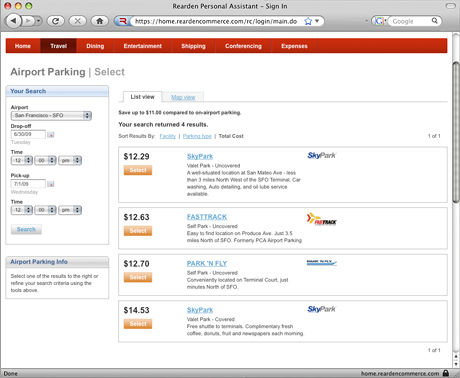Screen dimensions: 460x378
Task: Go back with the browser back arrow
Action: (13, 21)
